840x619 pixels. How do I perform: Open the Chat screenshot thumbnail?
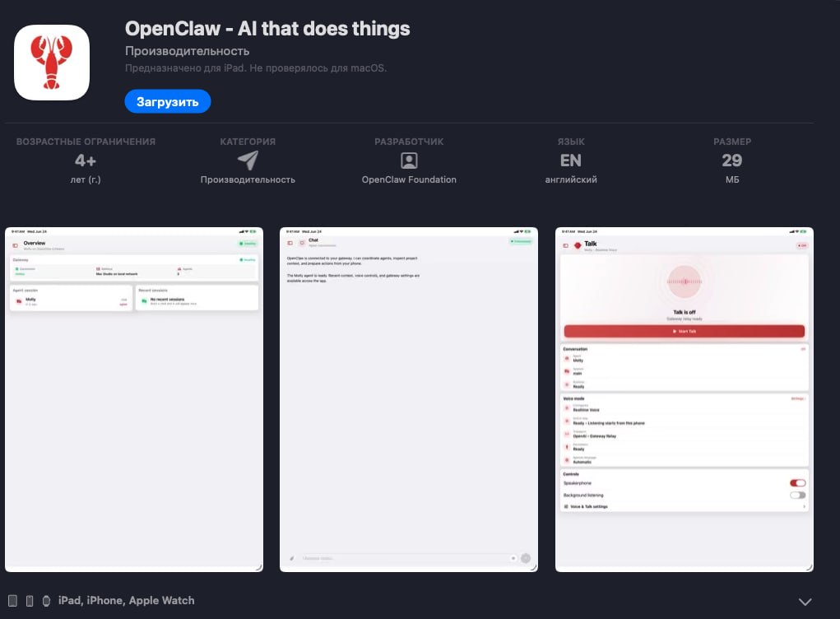409,399
